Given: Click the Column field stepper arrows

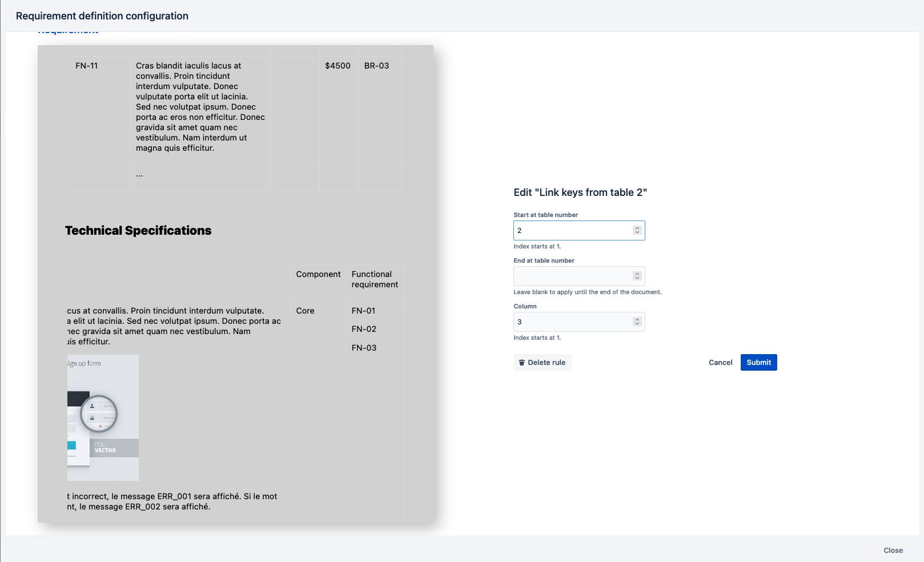Looking at the screenshot, I should coord(637,322).
